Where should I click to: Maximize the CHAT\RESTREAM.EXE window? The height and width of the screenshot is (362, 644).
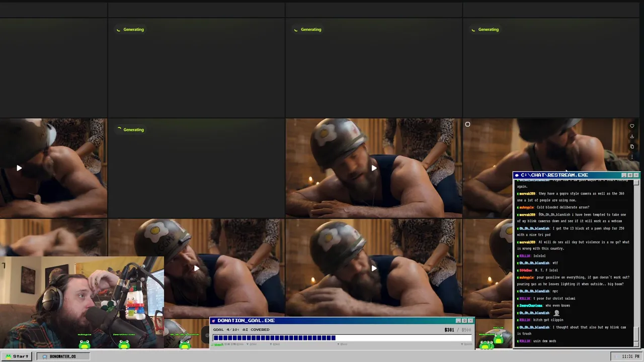pyautogui.click(x=630, y=175)
